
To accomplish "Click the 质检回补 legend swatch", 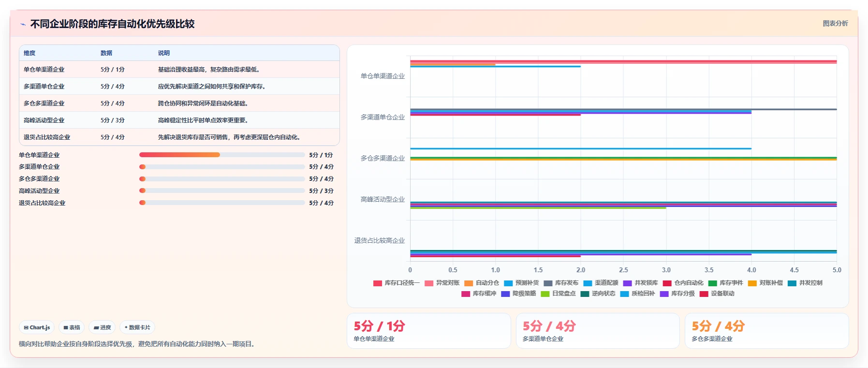I will (624, 294).
